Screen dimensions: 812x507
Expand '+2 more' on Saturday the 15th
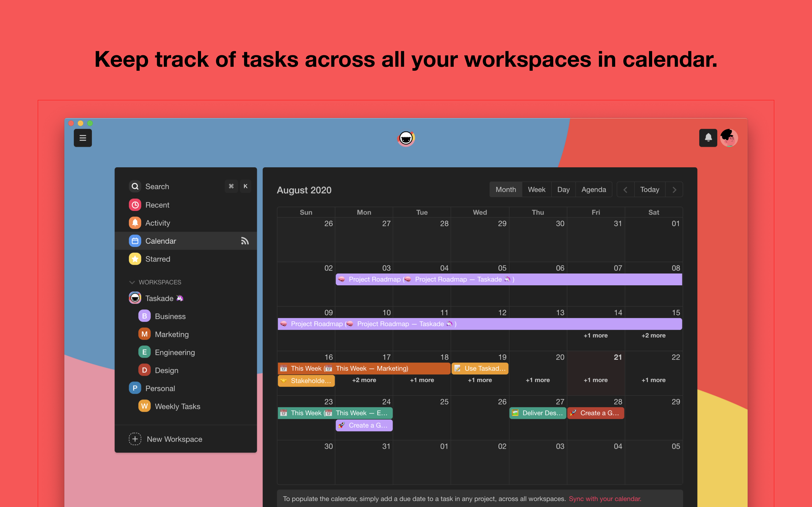[x=653, y=335]
